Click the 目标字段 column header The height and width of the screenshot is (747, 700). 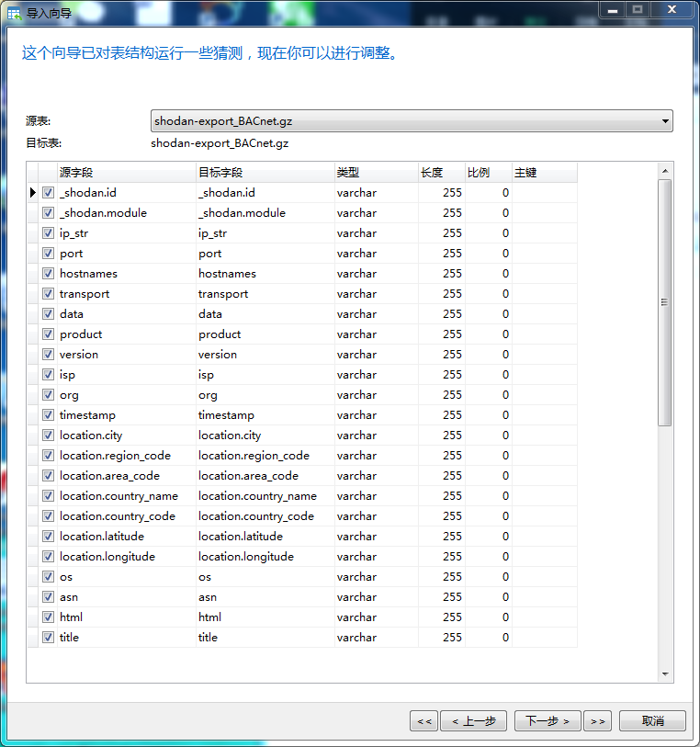[x=265, y=173]
